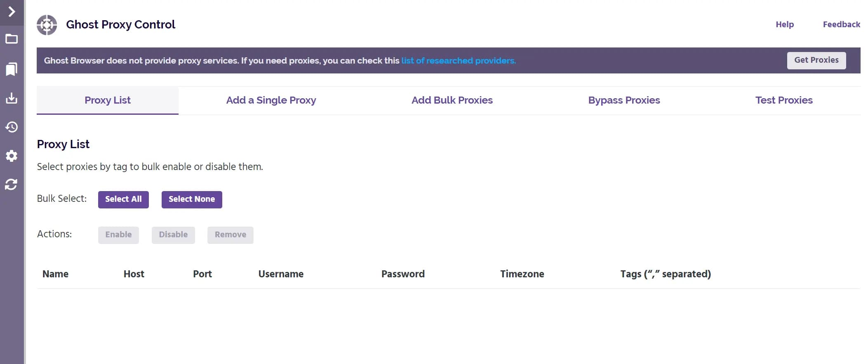868x364 pixels.
Task: Click the Ghost Proxy Control logo icon
Action: click(x=47, y=25)
